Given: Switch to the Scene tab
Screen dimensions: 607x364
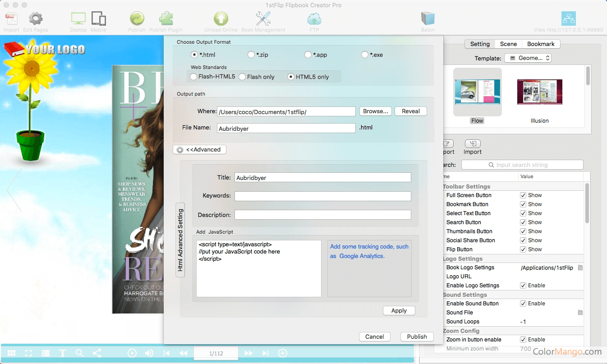Looking at the screenshot, I should click(x=508, y=44).
